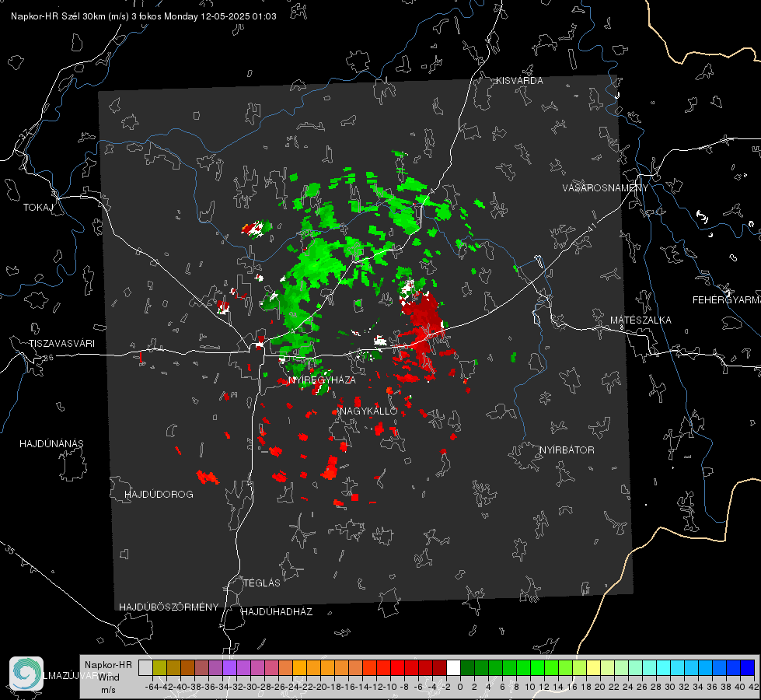Click the legend value 20

(600, 687)
